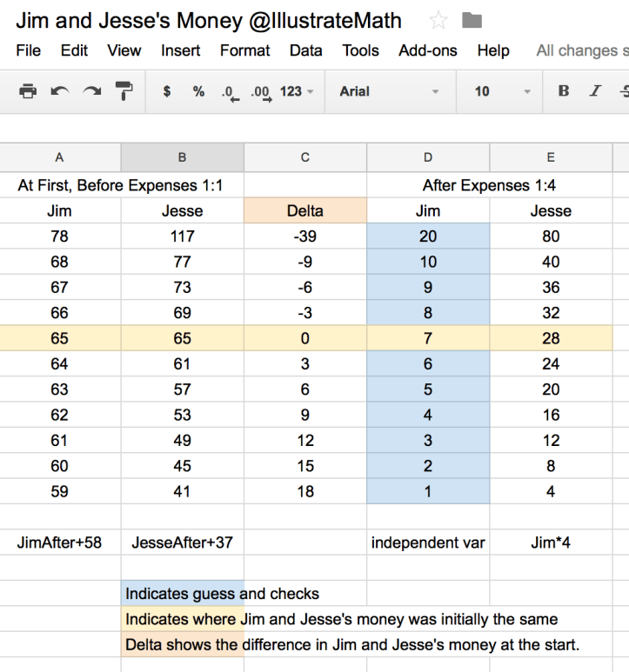The image size is (629, 672).
Task: Format as currency with dollar icon
Action: coord(167,91)
